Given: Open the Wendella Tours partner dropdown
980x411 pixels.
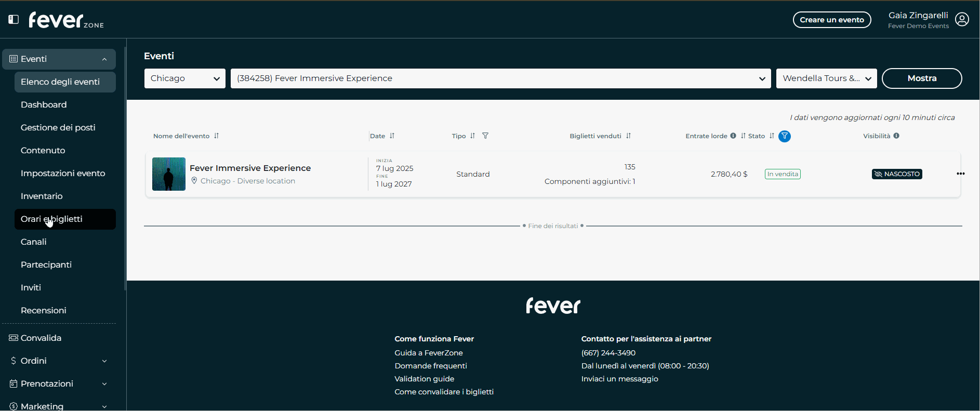Looking at the screenshot, I should click(827, 78).
